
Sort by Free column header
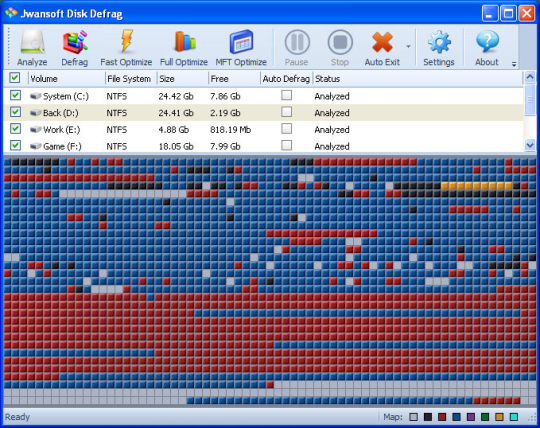234,79
